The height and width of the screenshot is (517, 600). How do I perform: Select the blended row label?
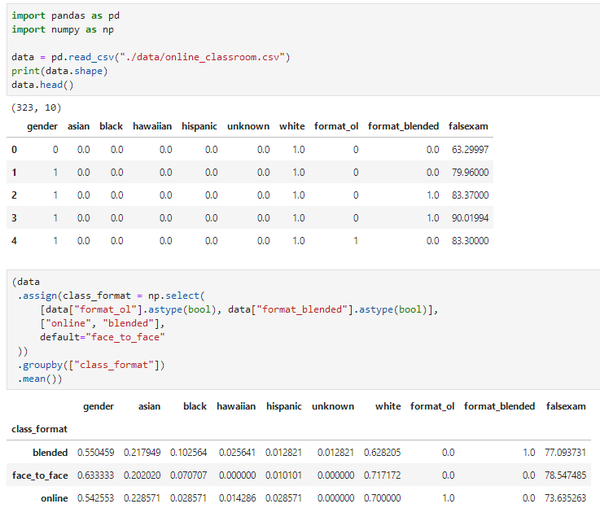pyautogui.click(x=50, y=452)
